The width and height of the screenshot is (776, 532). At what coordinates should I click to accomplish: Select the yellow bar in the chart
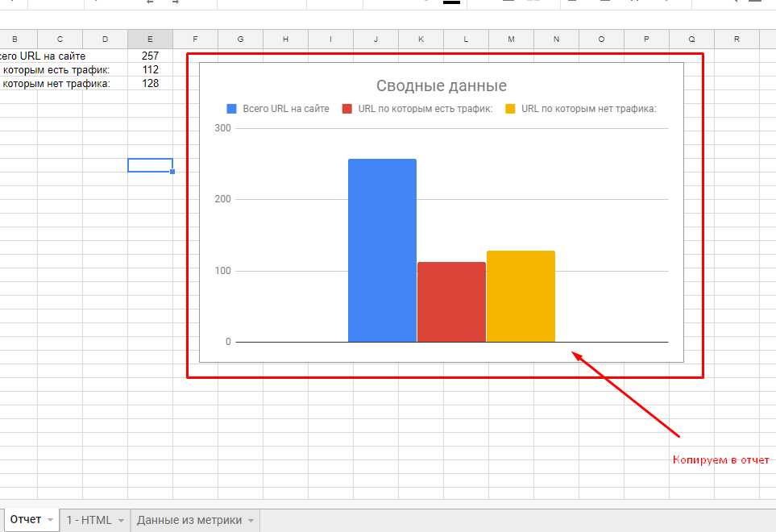click(x=521, y=296)
